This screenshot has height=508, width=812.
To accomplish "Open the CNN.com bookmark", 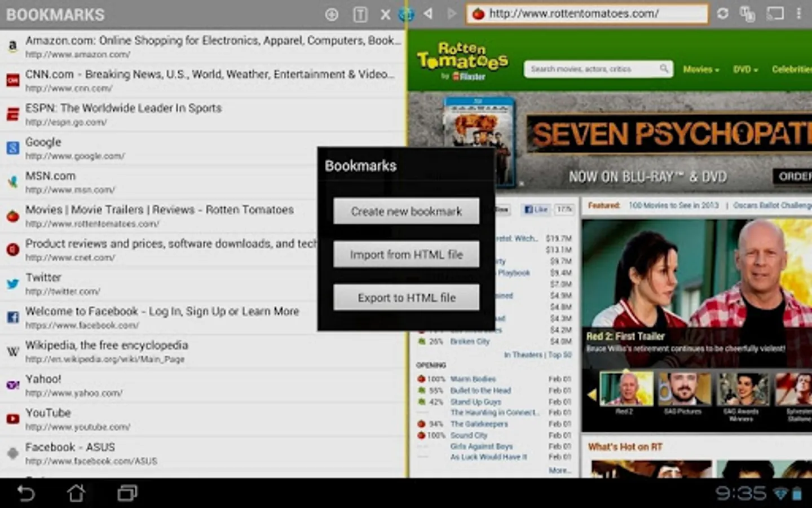I will pos(203,81).
